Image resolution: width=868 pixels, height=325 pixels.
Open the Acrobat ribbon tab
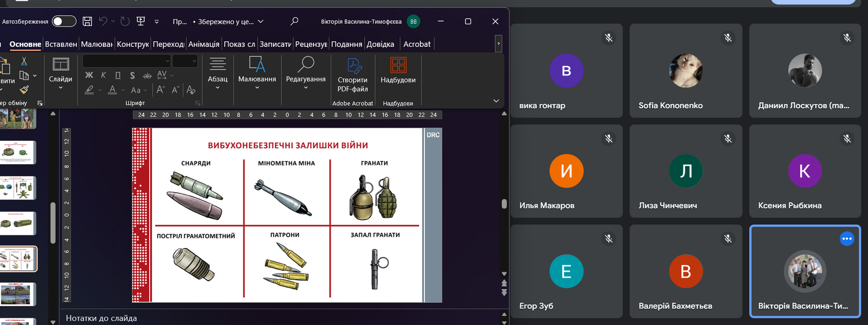(417, 44)
